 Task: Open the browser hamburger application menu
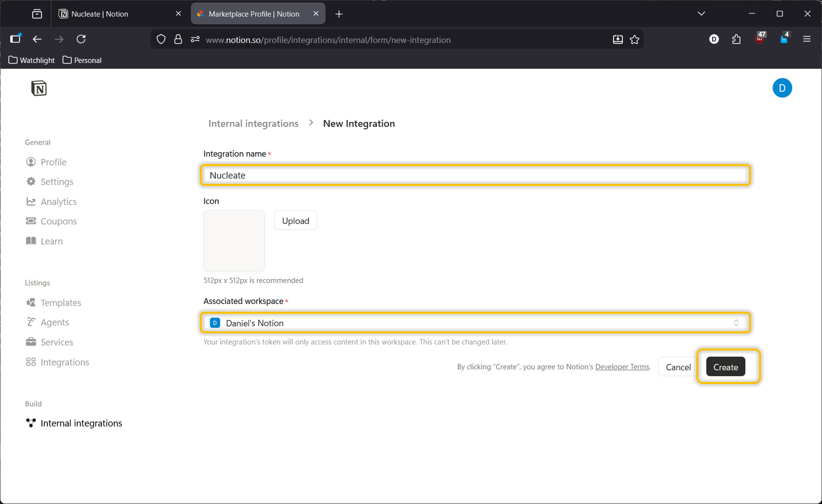[806, 39]
